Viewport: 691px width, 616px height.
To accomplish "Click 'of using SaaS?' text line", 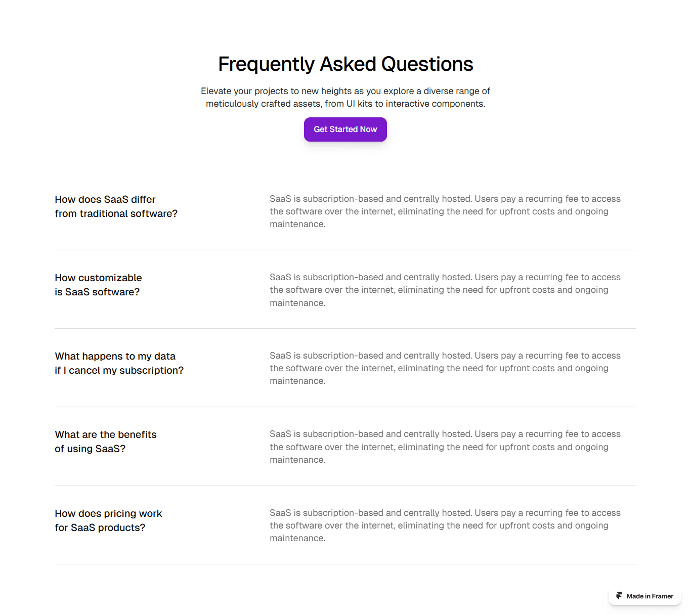I will [x=90, y=449].
